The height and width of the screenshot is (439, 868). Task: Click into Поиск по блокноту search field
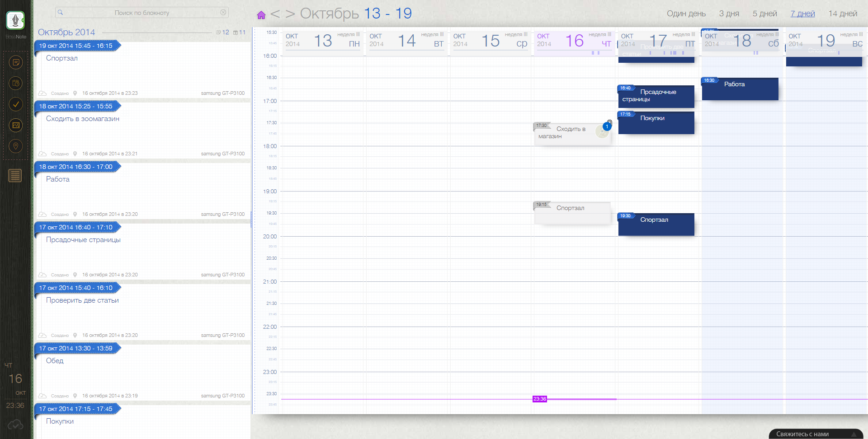142,13
